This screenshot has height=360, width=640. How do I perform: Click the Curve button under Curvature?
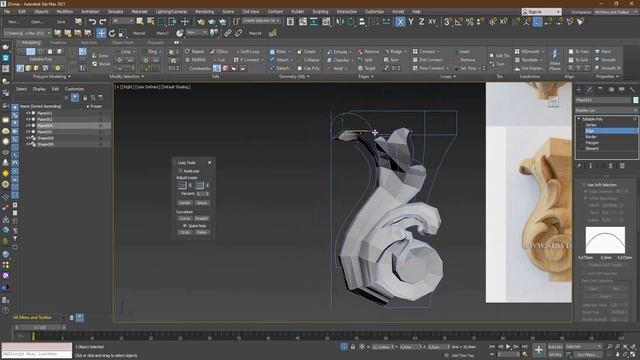click(x=184, y=218)
